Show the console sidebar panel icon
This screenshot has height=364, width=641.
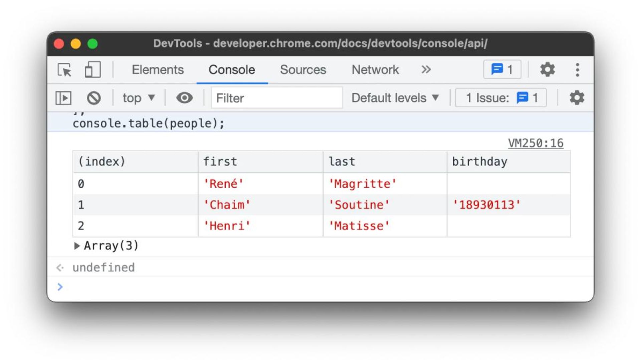point(63,98)
